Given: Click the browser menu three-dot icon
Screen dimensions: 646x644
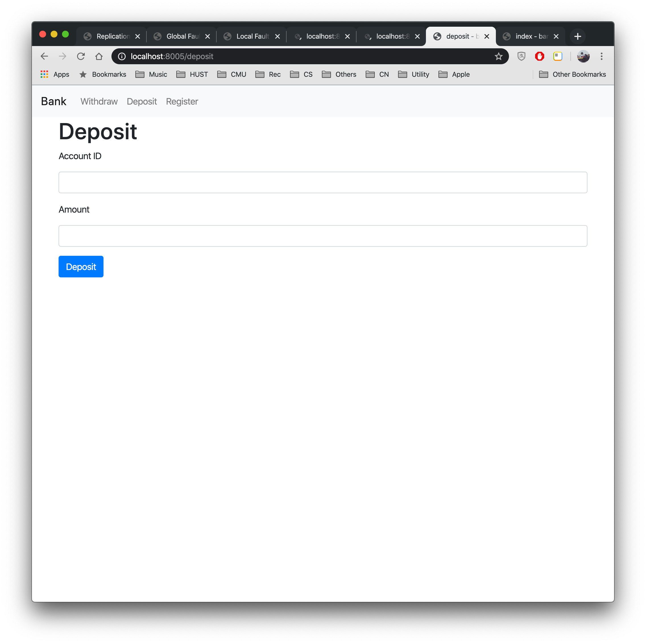Looking at the screenshot, I should [x=601, y=56].
